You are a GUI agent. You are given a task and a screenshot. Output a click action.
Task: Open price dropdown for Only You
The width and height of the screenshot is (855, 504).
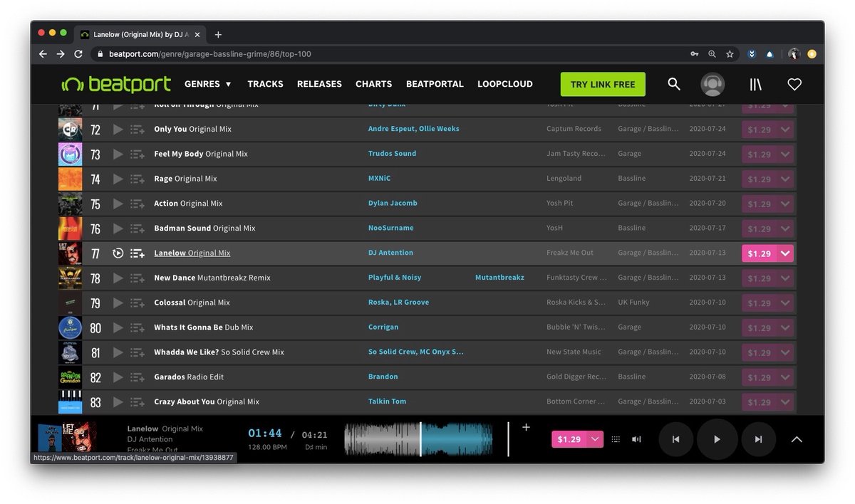click(x=785, y=130)
